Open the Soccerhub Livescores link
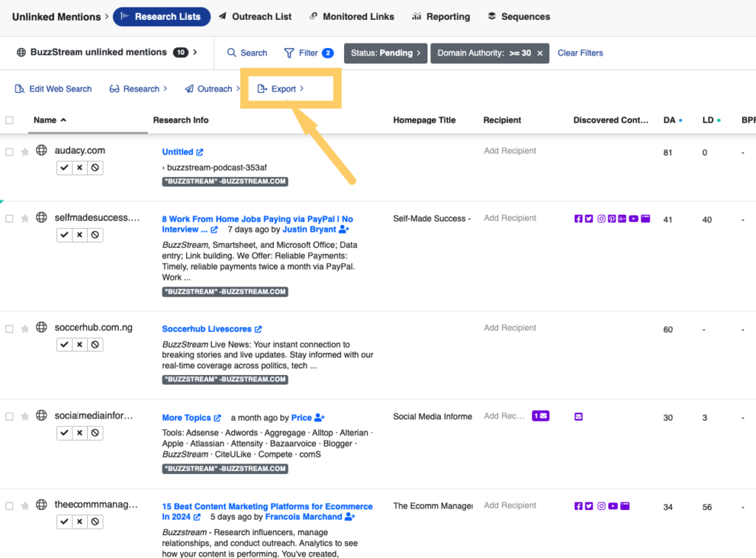 click(x=207, y=329)
